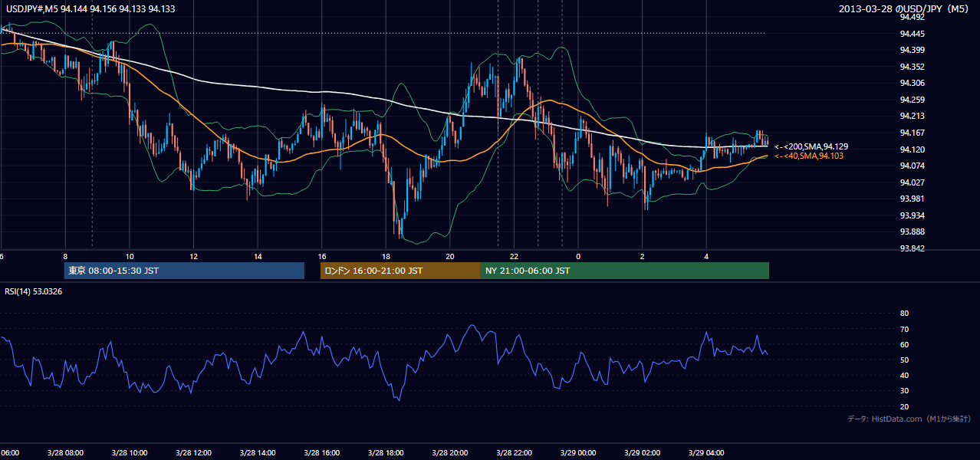980x460 pixels.
Task: Click the 200 SMA 94.129 label
Action: [811, 146]
